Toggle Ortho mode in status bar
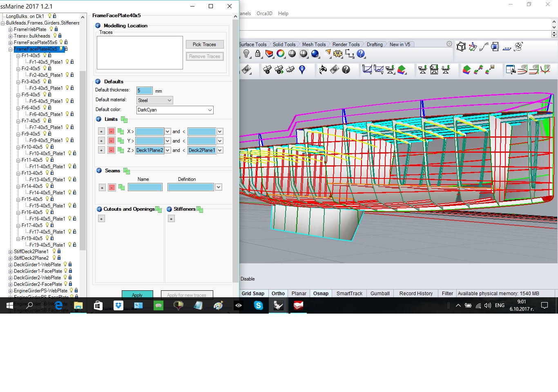 (x=278, y=294)
